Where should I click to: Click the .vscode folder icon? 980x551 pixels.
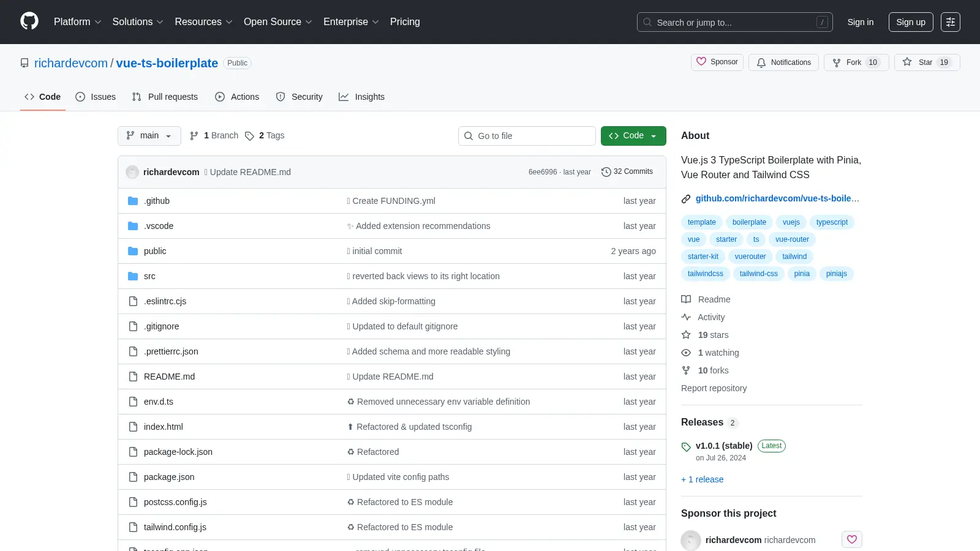coord(133,226)
